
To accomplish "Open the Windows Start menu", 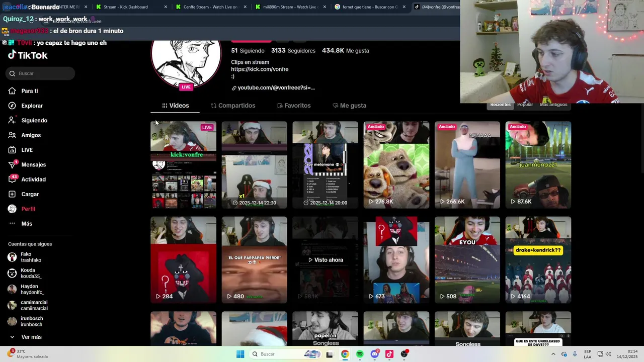I will pyautogui.click(x=240, y=354).
